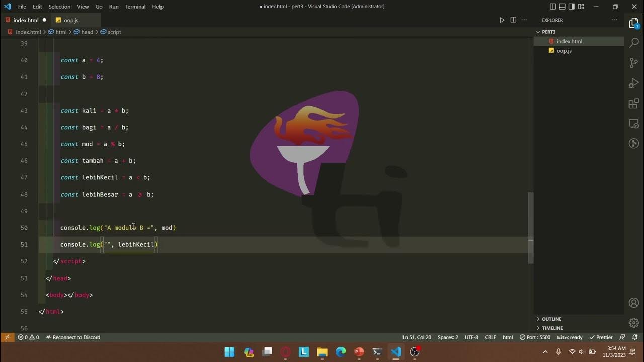This screenshot has height=362, width=644.
Task: Click the volume icon in system tray
Action: [x=582, y=352]
